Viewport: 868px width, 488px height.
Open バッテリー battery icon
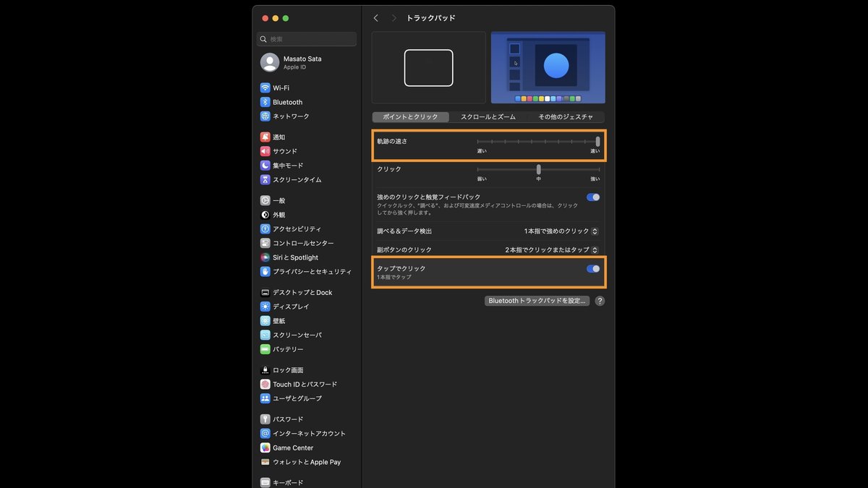click(x=265, y=349)
